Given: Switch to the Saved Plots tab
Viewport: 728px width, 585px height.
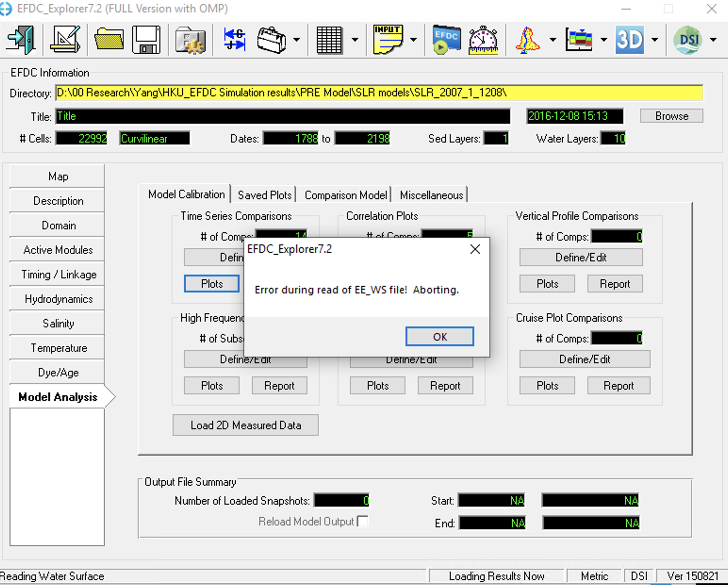Looking at the screenshot, I should click(x=265, y=195).
